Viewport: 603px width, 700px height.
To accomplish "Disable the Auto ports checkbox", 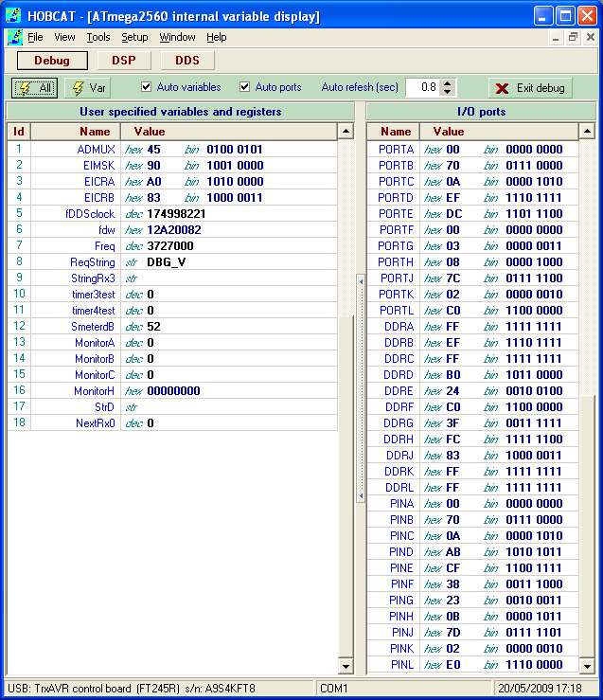I will (245, 87).
